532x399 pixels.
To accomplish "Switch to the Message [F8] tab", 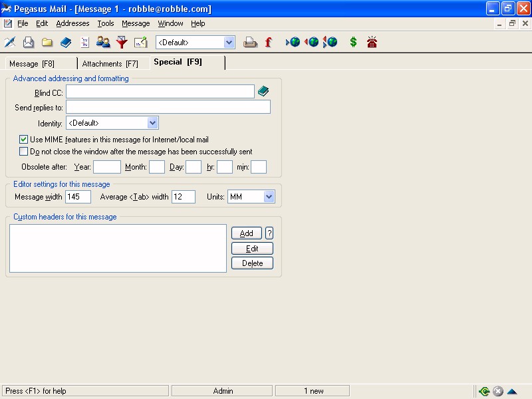I will 41,64.
